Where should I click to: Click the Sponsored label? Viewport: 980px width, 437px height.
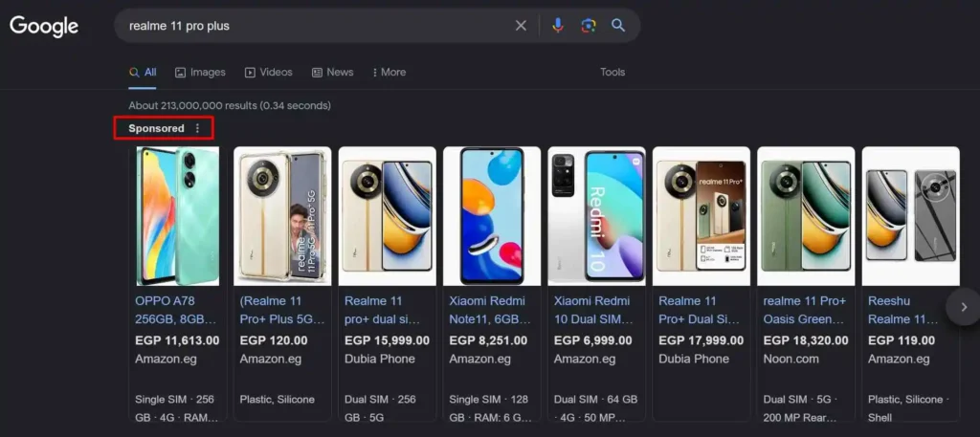(x=156, y=128)
